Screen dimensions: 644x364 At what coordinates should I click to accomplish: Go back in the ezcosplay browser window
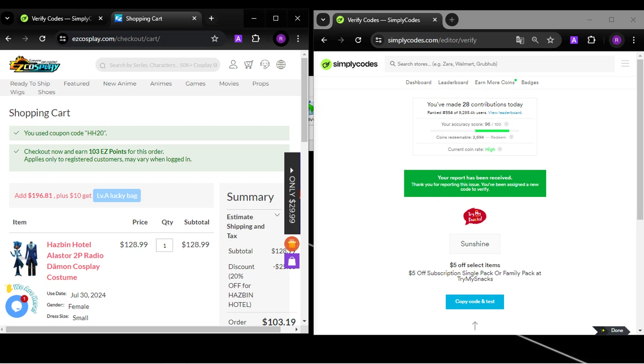8,39
